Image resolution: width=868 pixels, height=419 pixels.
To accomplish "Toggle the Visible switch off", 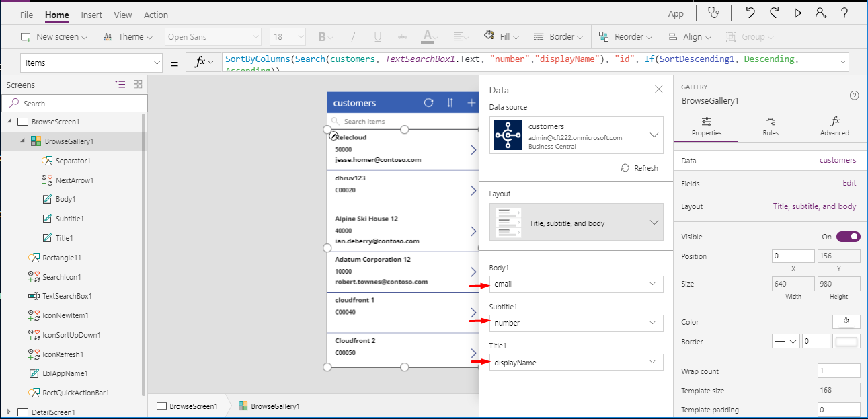I will (849, 237).
